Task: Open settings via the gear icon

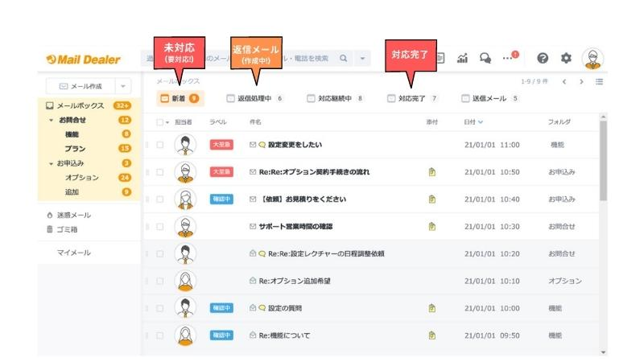Action: (566, 58)
